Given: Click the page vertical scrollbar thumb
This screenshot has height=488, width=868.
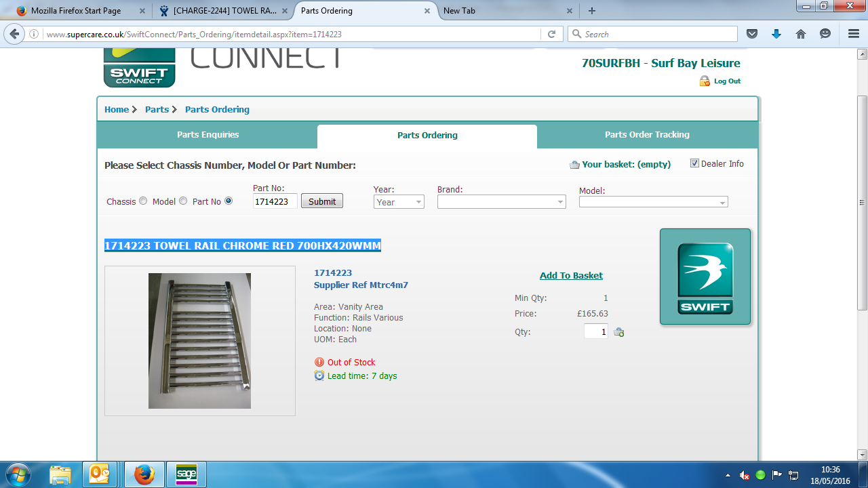Looking at the screenshot, I should pos(862,203).
